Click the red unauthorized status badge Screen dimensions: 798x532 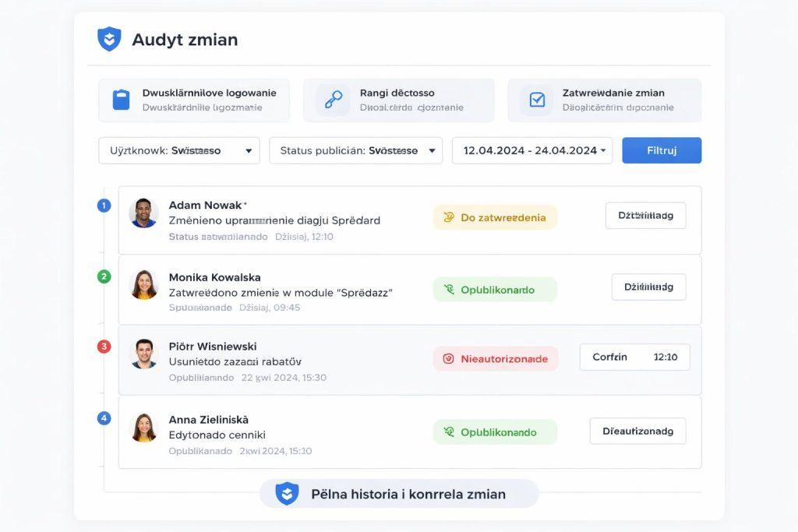tap(495, 359)
